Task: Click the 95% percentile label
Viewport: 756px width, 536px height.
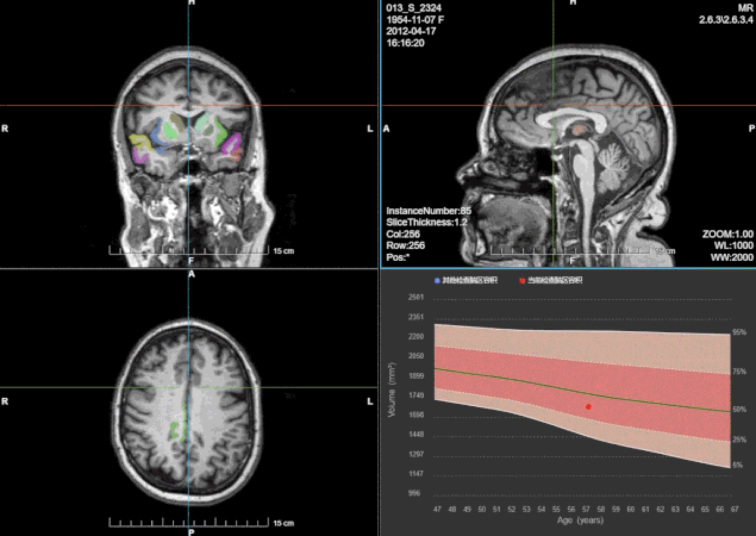Action: 739,332
